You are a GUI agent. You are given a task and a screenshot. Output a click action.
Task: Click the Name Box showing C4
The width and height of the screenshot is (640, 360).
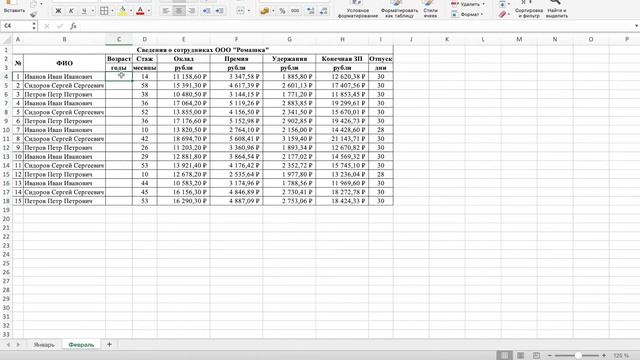click(x=16, y=26)
